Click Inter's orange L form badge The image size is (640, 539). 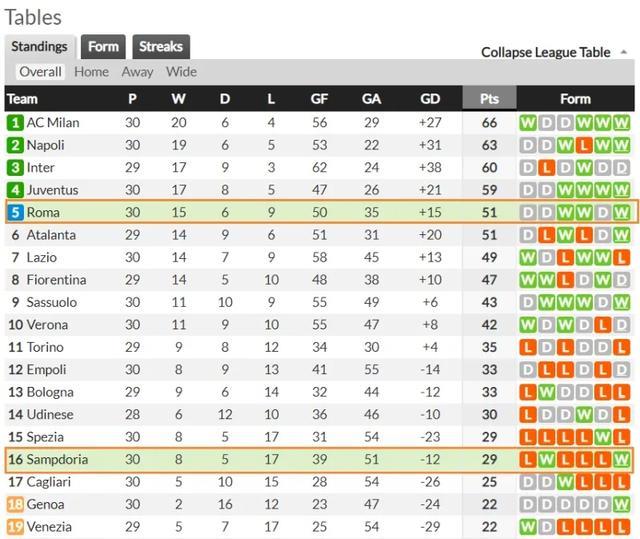coord(546,168)
